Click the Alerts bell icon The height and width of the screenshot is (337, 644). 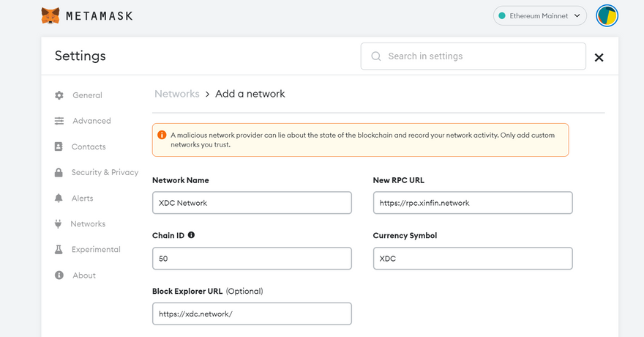59,199
